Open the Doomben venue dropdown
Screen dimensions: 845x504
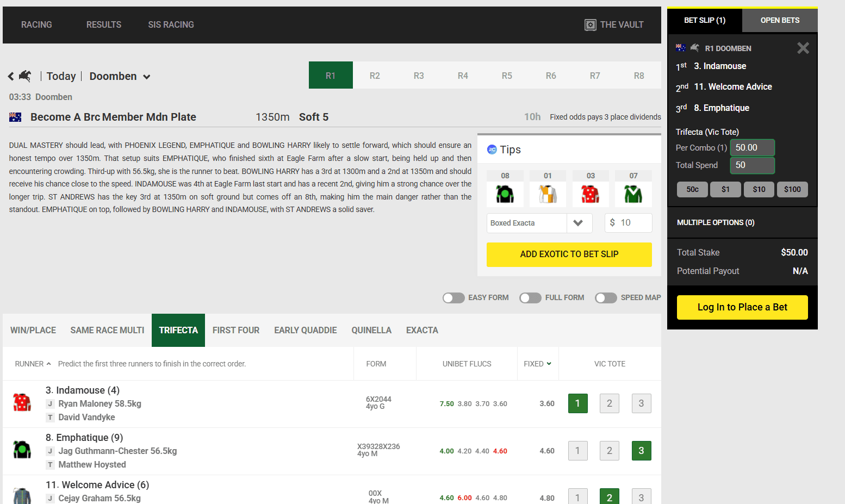120,77
